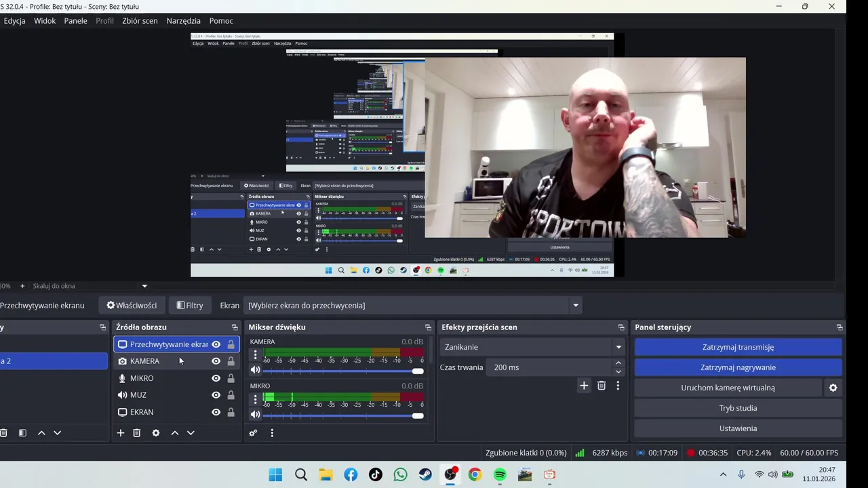The image size is (868, 488).
Task: Open source properties gear in Źródła obrazu
Action: tap(156, 433)
